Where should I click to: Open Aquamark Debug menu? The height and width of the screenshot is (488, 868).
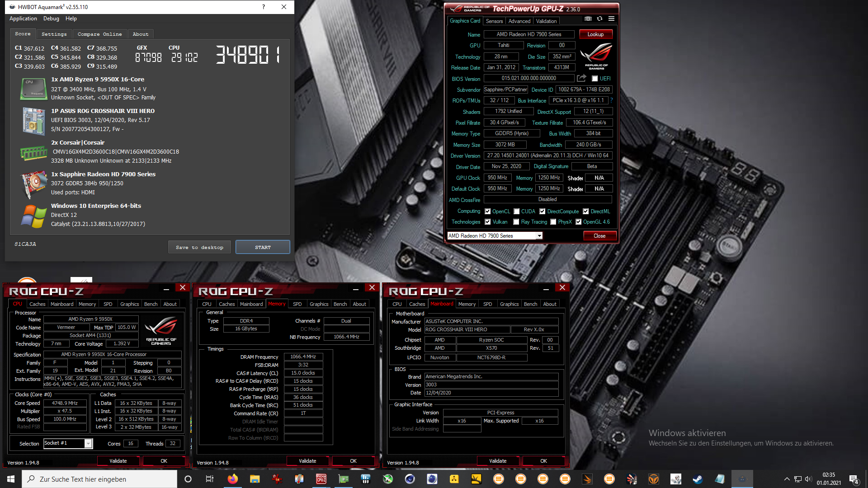pos(51,19)
